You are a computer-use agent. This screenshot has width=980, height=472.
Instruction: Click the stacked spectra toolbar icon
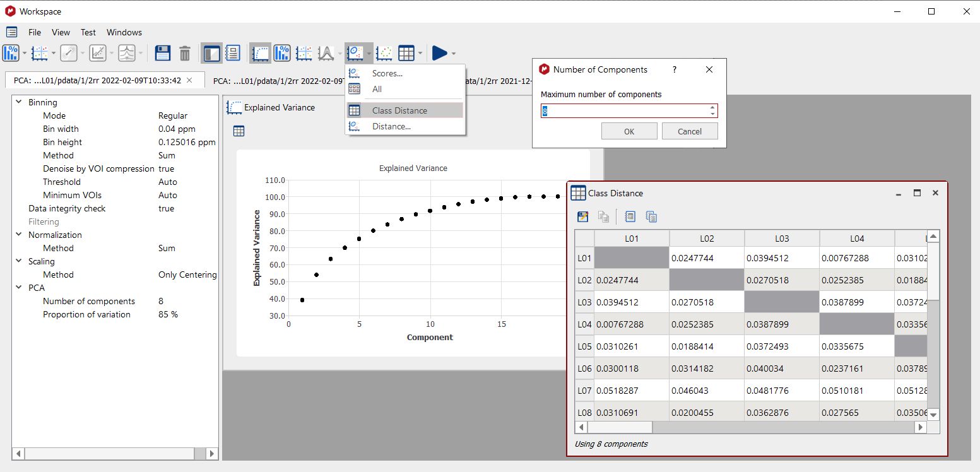pyautogui.click(x=127, y=53)
